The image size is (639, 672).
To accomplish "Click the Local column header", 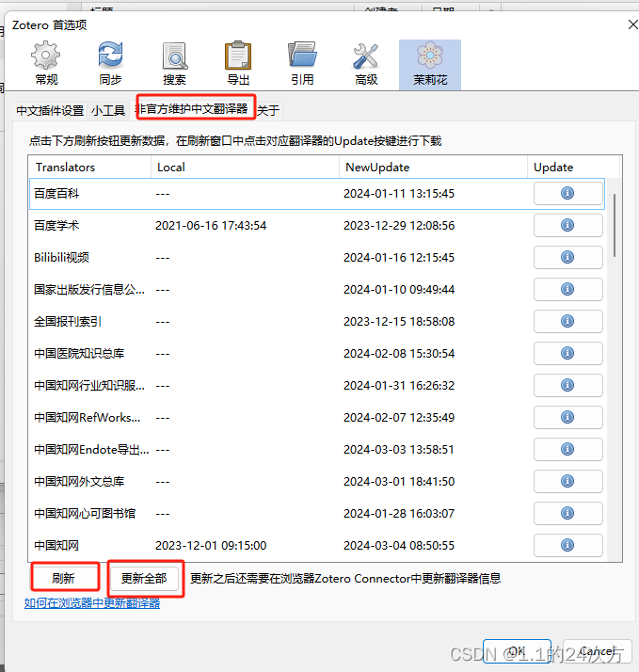I will coord(245,168).
